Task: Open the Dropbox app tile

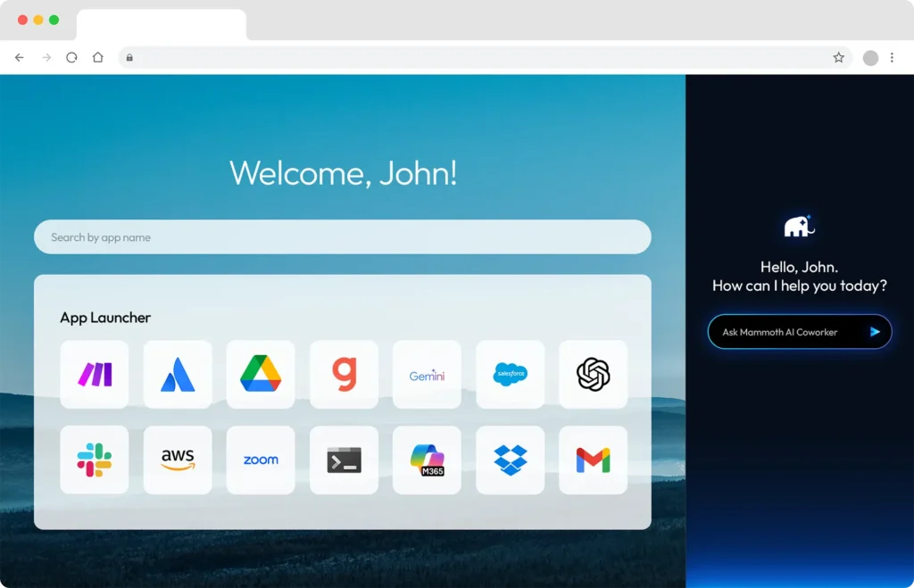Action: (x=510, y=460)
